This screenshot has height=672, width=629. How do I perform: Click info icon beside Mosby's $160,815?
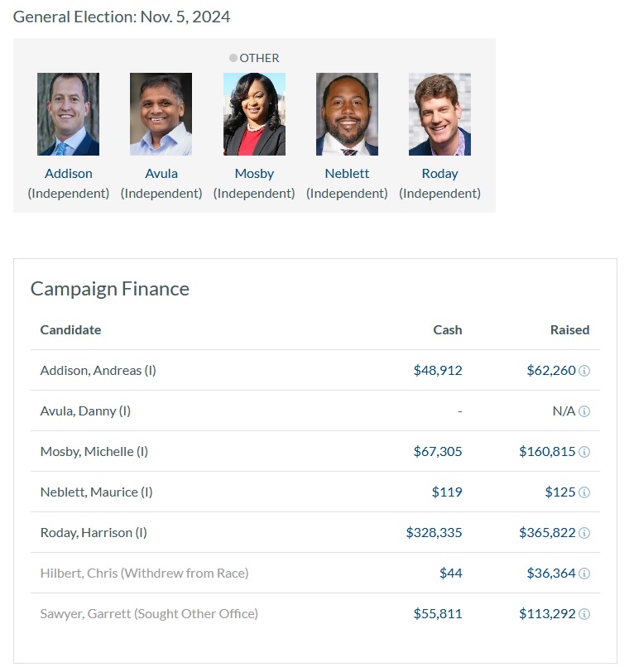[584, 452]
